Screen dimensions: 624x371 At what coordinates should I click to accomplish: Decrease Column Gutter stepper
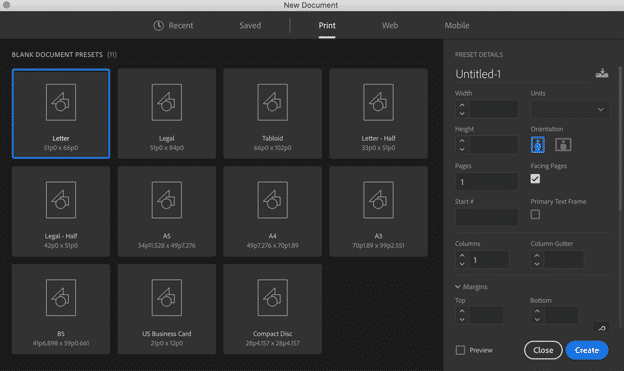pos(537,264)
